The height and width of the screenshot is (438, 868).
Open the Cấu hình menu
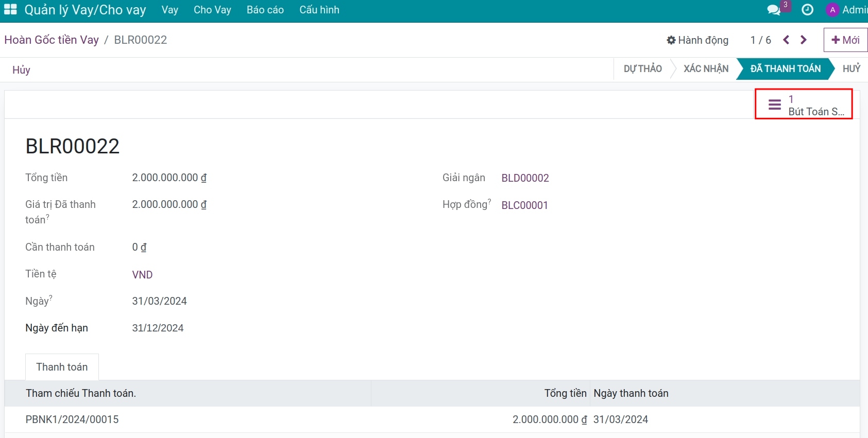click(x=319, y=10)
